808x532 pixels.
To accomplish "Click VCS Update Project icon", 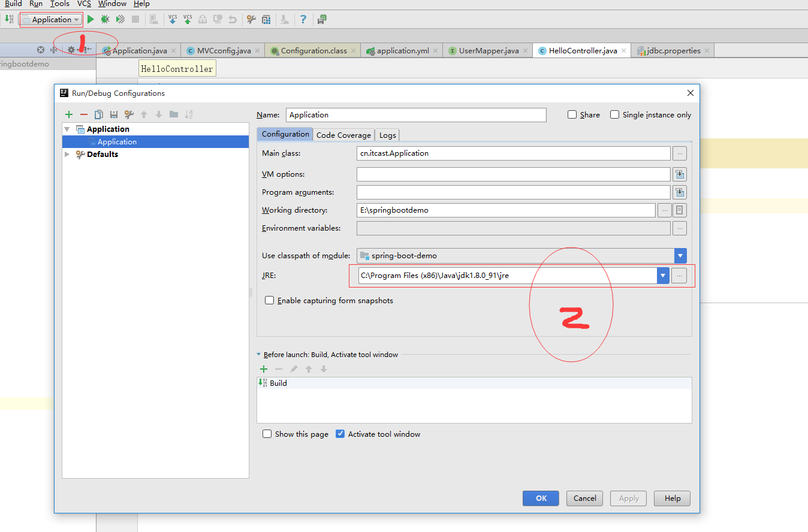I will tap(173, 19).
